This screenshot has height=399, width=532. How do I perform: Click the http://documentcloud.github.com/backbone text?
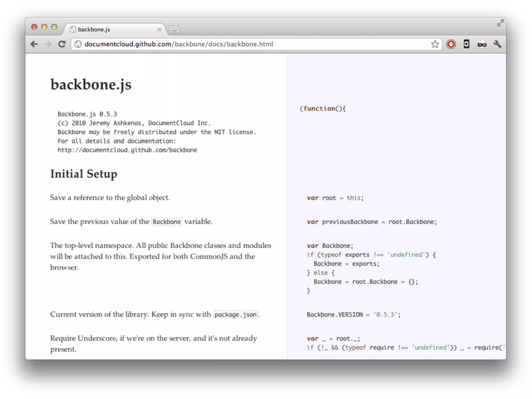pos(127,150)
